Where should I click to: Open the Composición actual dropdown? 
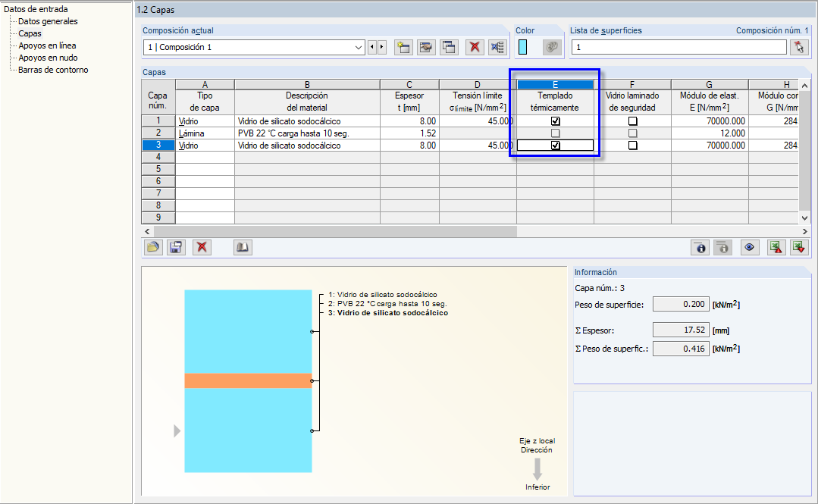(x=359, y=48)
